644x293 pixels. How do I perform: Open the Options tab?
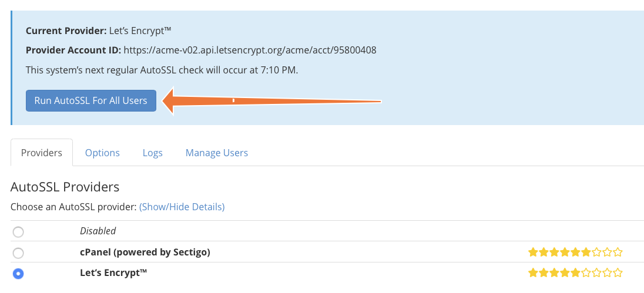102,153
